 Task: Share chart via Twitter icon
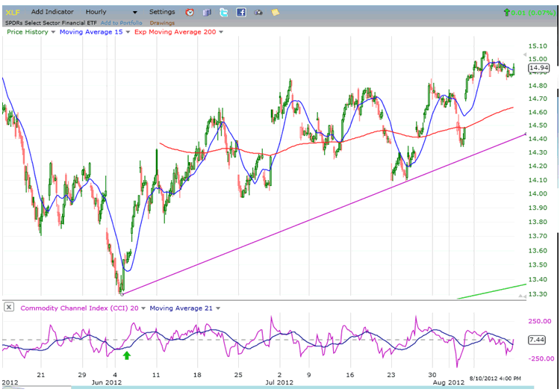click(224, 12)
